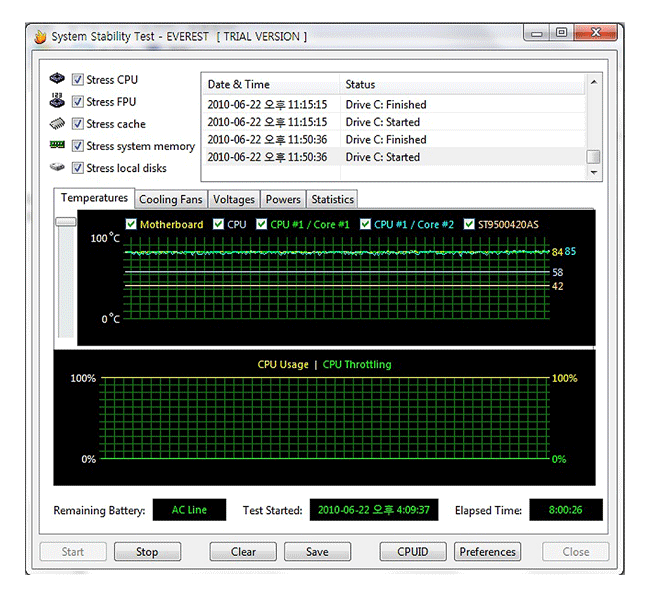This screenshot has height=598, width=651.
Task: Click the green RAM module icon
Action: click(x=57, y=145)
